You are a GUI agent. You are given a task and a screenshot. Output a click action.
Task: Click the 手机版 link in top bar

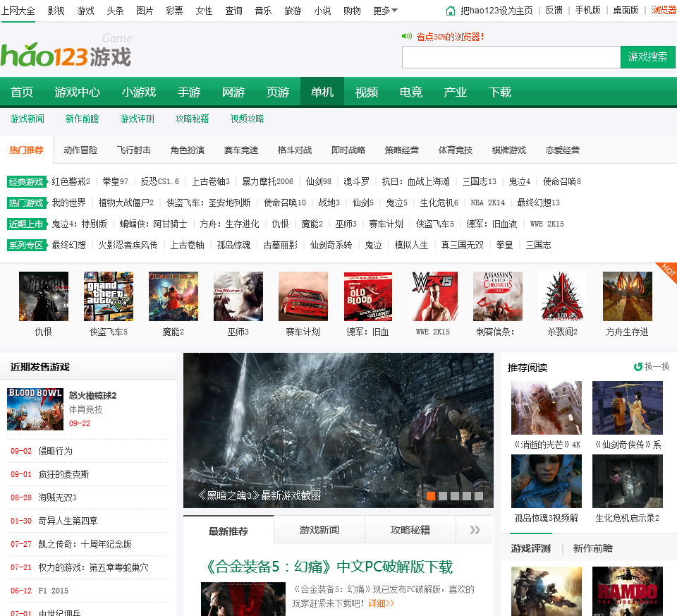click(x=587, y=11)
